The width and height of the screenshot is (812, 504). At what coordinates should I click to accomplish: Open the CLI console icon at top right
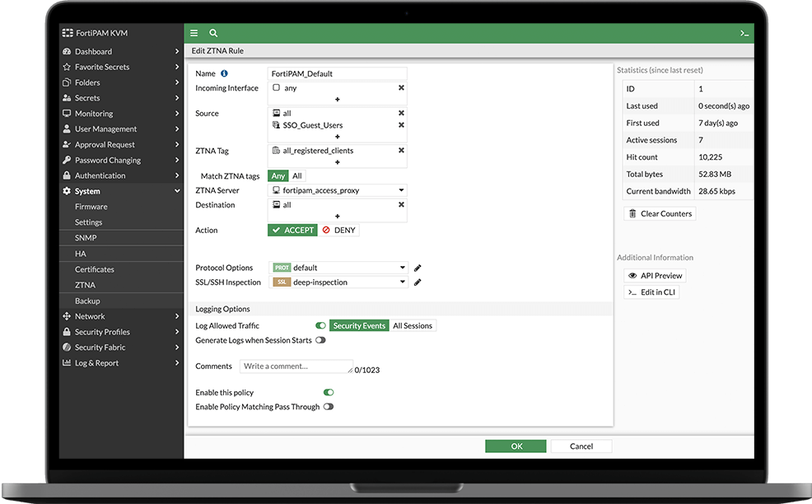[744, 33]
